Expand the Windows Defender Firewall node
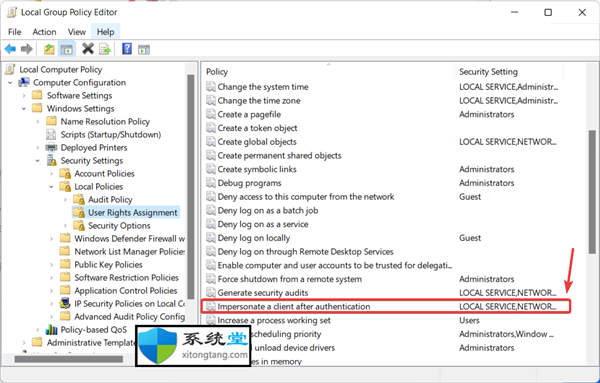The width and height of the screenshot is (600, 383). (52, 239)
